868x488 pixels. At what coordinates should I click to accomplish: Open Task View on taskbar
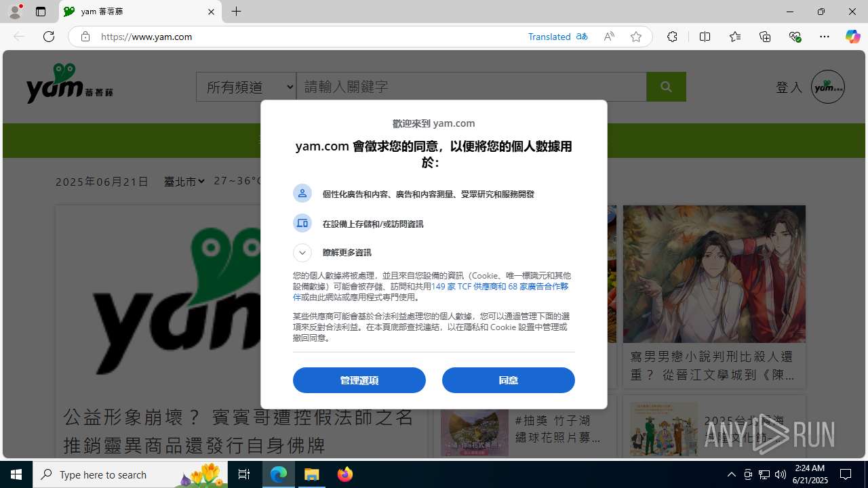[244, 474]
